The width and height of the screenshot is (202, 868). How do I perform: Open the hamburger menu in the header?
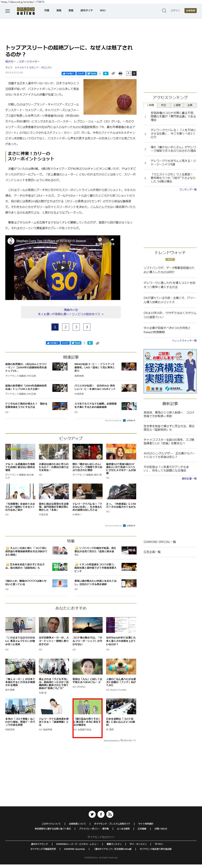click(x=7, y=11)
